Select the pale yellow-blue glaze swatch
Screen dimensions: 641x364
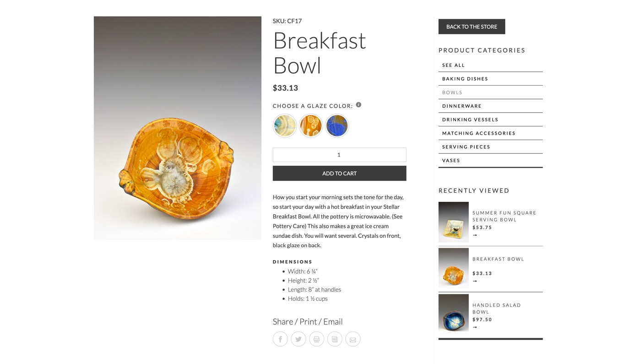pos(285,125)
